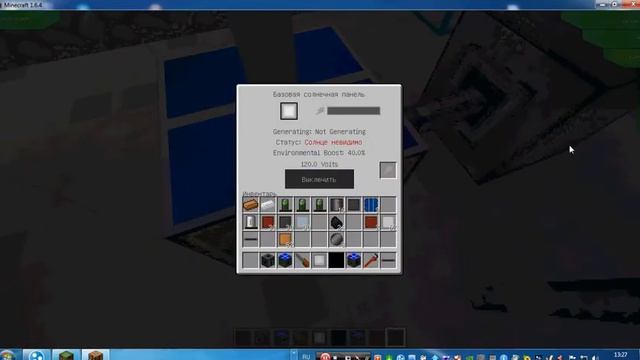Viewport: 640px width, 360px height.
Task: Pick the dark grey block next to blue panel
Action: click(x=353, y=204)
